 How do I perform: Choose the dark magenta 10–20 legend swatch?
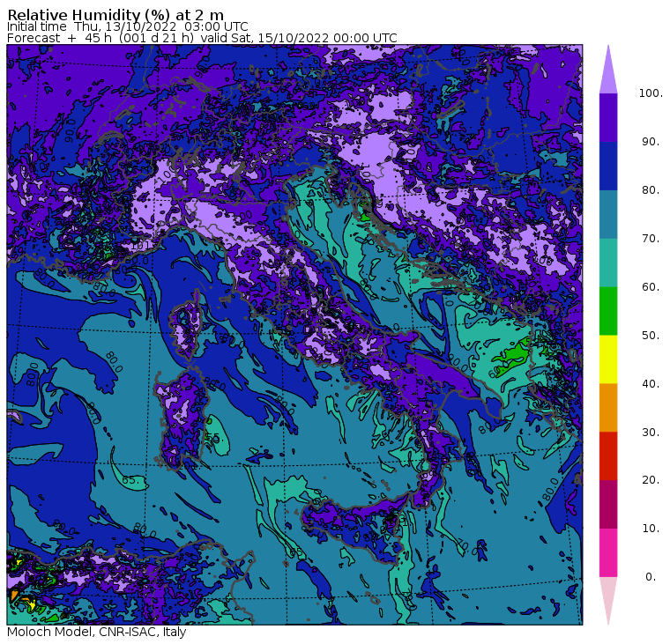click(x=608, y=505)
